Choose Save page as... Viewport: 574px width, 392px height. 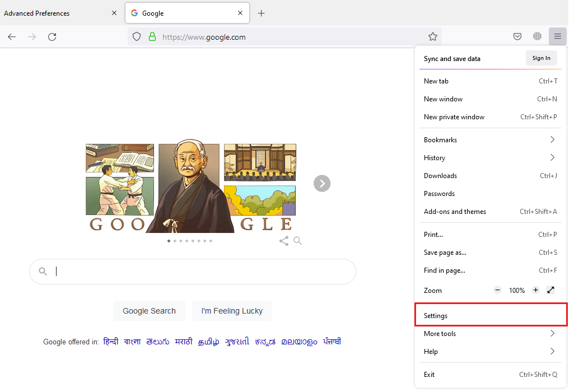click(x=491, y=253)
